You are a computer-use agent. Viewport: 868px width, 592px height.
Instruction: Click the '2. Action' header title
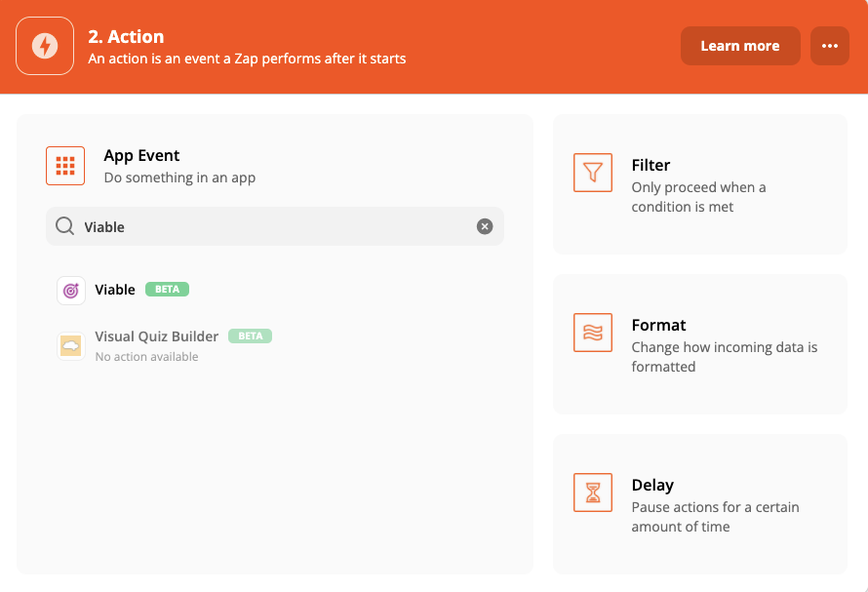click(x=126, y=36)
